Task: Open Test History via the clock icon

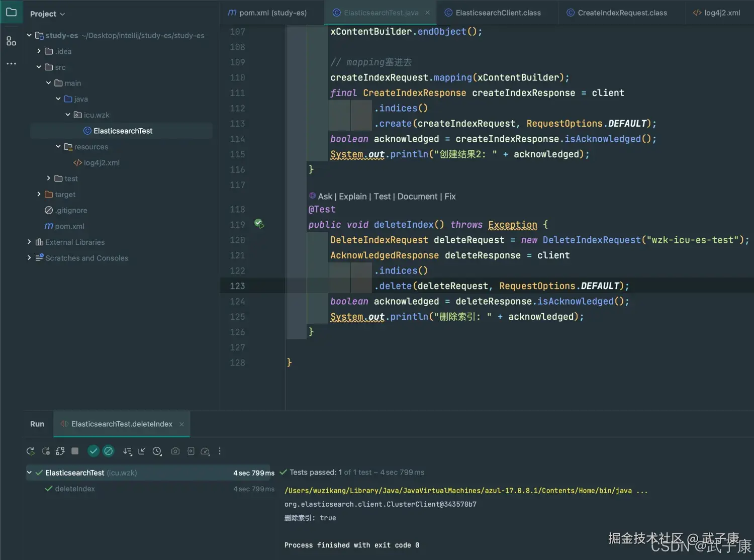Action: [157, 451]
